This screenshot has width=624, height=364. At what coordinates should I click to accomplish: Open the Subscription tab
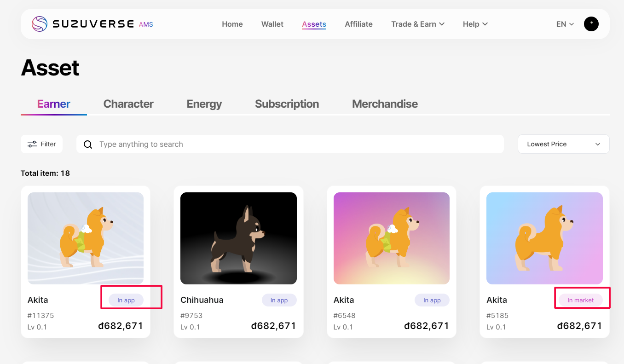(x=287, y=104)
